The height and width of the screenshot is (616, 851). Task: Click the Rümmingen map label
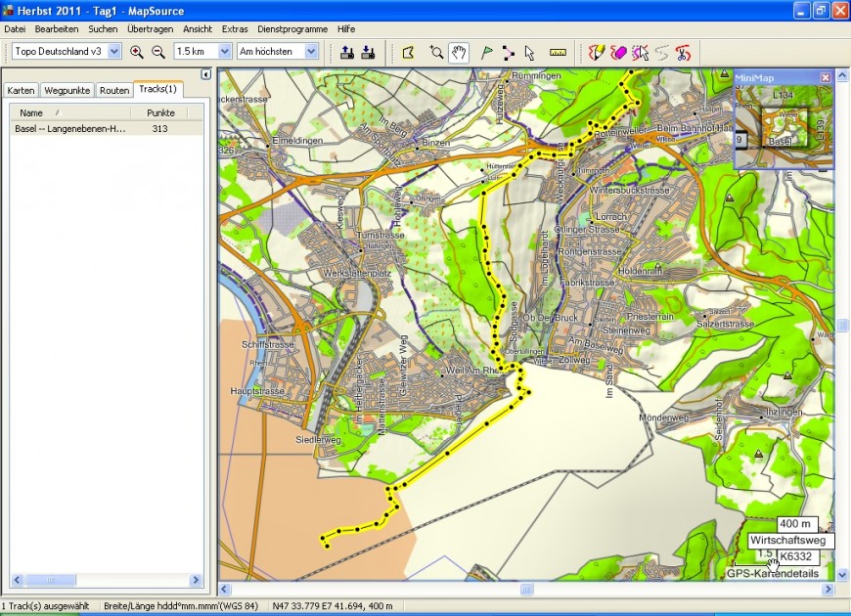[536, 76]
